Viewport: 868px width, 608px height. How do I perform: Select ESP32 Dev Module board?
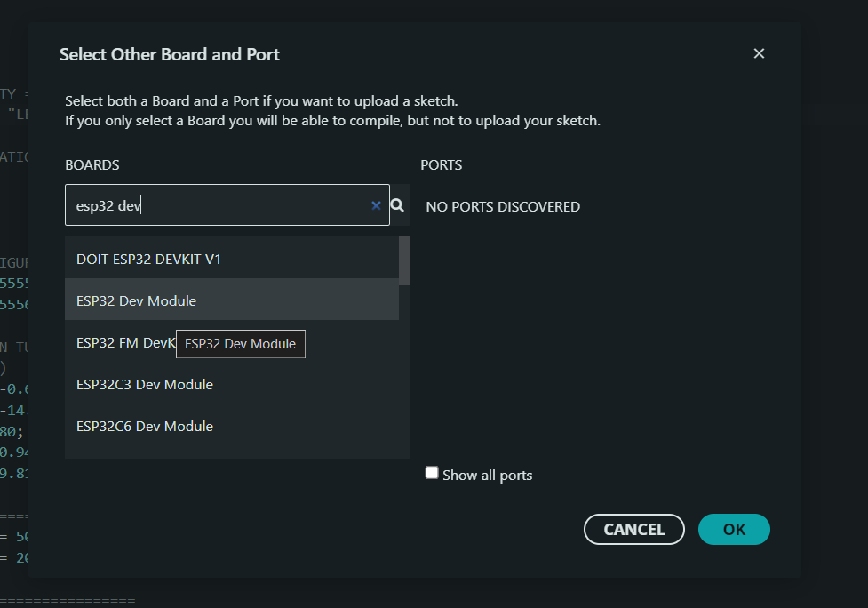coord(231,300)
